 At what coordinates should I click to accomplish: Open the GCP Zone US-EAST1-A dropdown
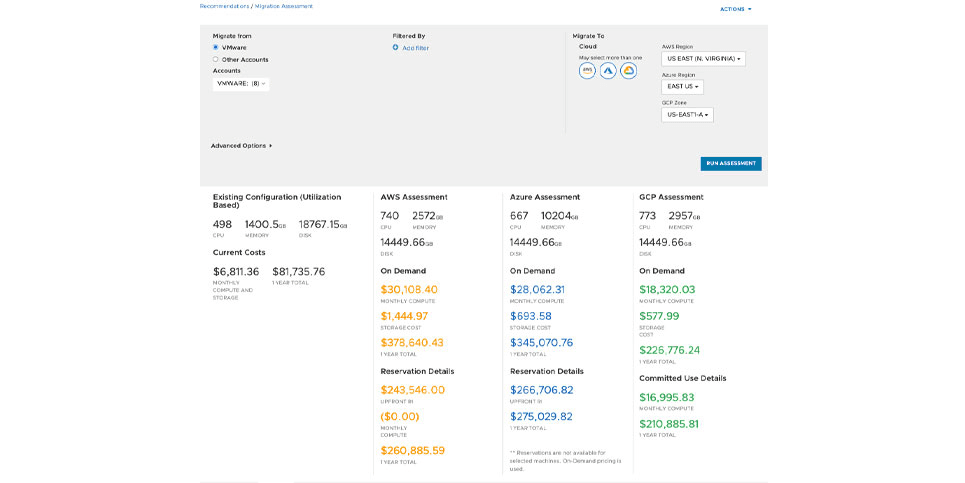(687, 114)
